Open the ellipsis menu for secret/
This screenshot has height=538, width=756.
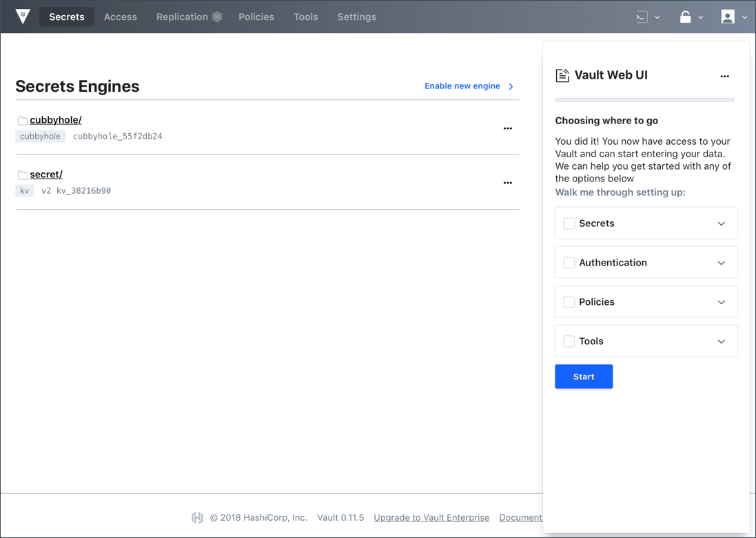coord(508,183)
